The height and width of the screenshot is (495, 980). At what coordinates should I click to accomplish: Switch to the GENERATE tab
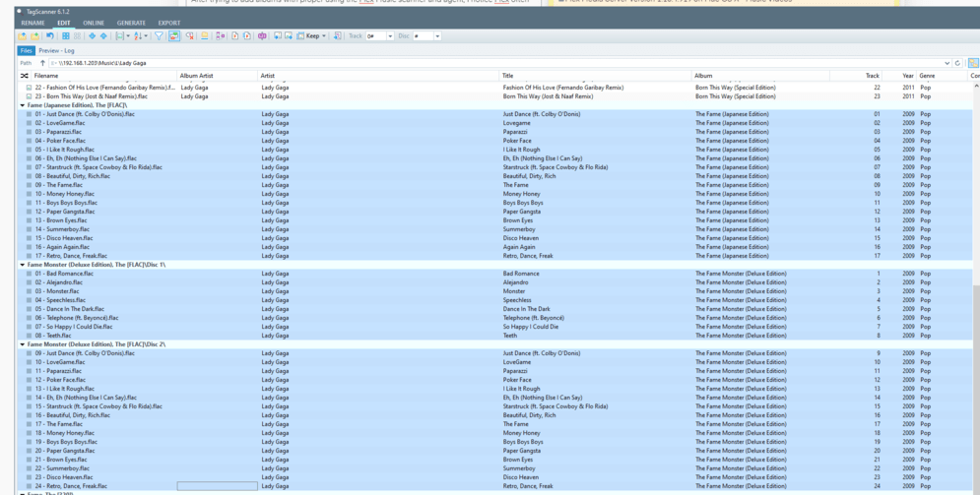pos(131,23)
